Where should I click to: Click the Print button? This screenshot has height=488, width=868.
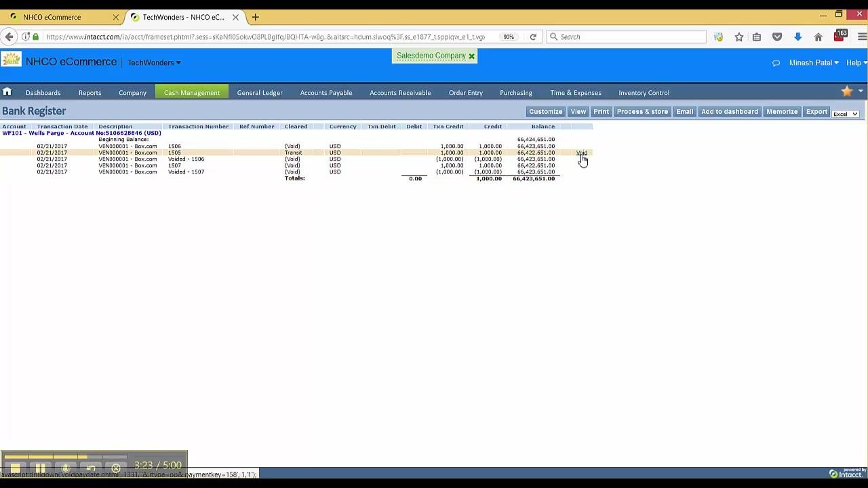click(x=601, y=112)
